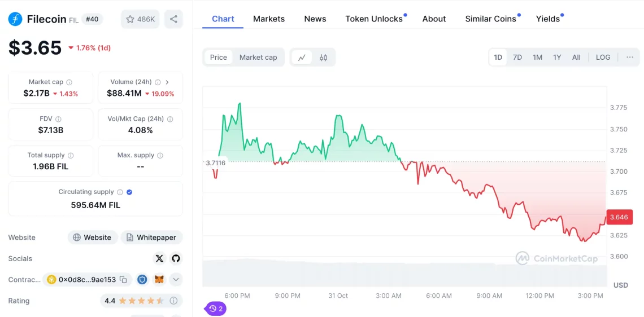The image size is (644, 317).
Task: Enable LOG scale on the chart
Action: pyautogui.click(x=603, y=58)
